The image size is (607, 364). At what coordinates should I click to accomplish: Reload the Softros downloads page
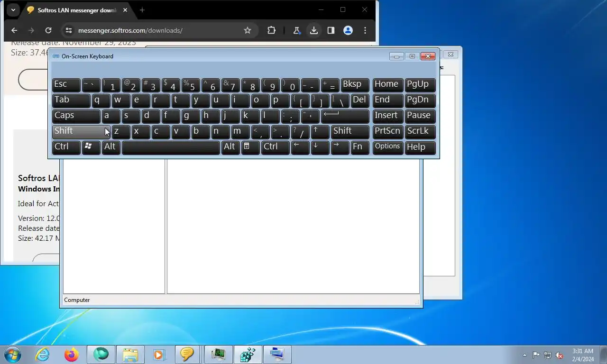pos(48,30)
